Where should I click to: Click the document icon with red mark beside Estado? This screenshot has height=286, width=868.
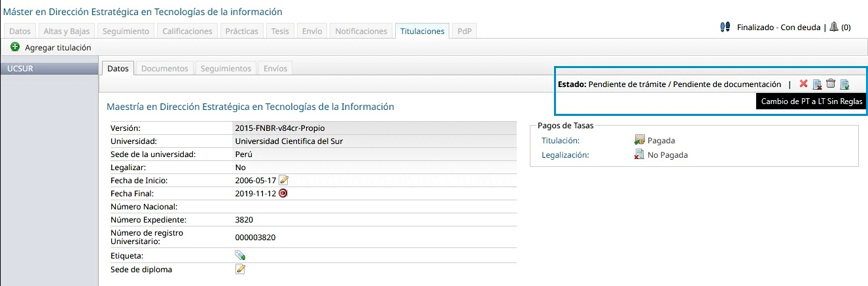click(x=817, y=84)
